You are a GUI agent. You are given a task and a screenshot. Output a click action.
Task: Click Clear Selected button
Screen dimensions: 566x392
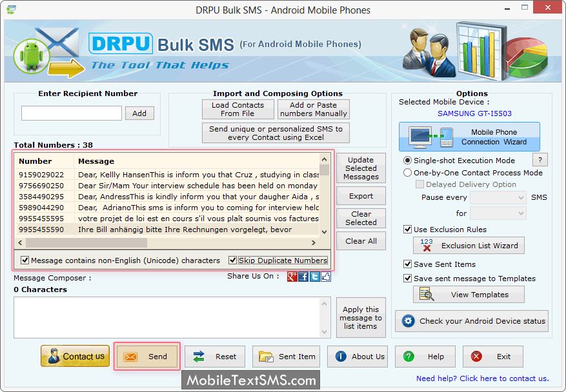click(361, 218)
